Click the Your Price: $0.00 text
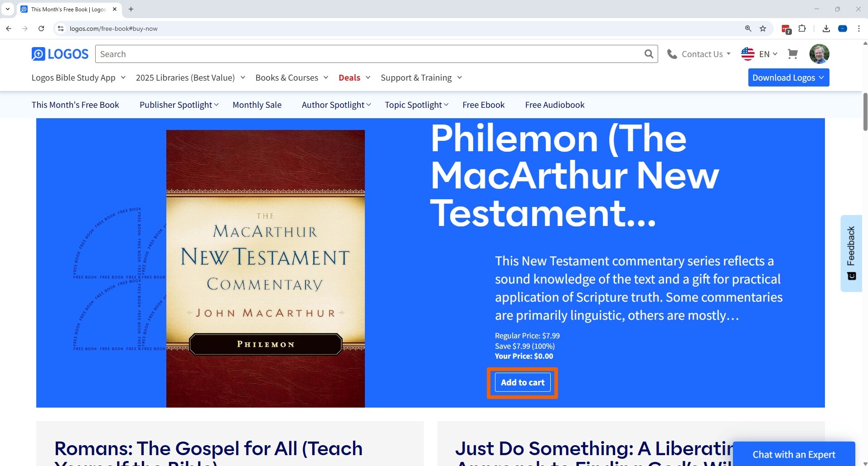The width and height of the screenshot is (868, 466). click(524, 356)
